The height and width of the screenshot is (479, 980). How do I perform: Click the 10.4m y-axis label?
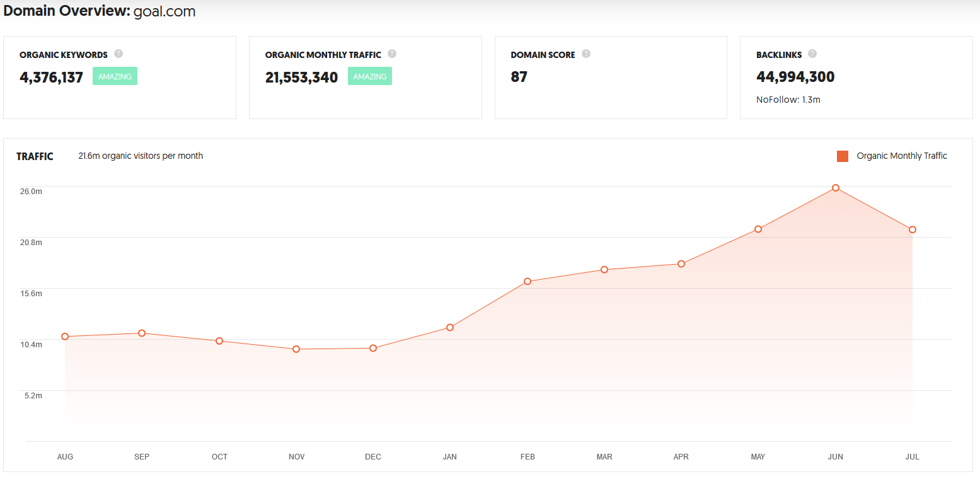coord(31,345)
